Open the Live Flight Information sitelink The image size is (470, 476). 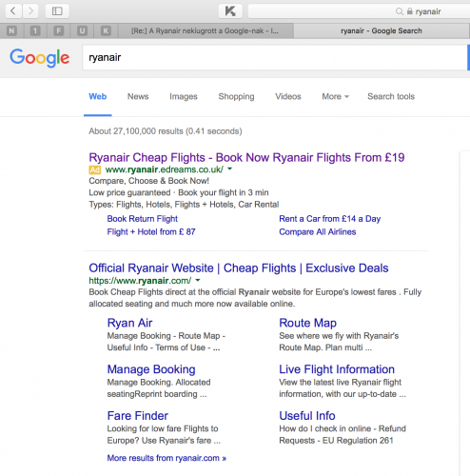337,369
